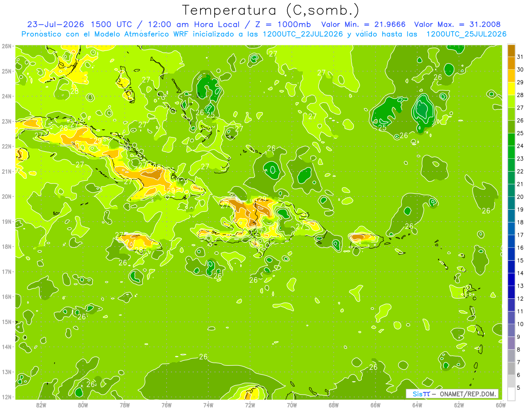Click the '8' label on the color scale
Image resolution: width=532 pixels, height=411 pixels.
[x=519, y=350]
